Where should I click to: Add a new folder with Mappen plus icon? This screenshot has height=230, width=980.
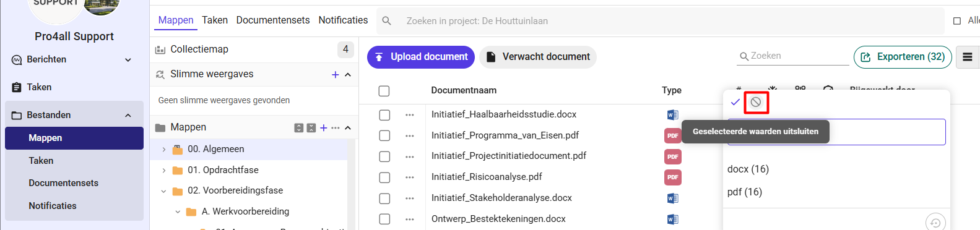tap(324, 128)
